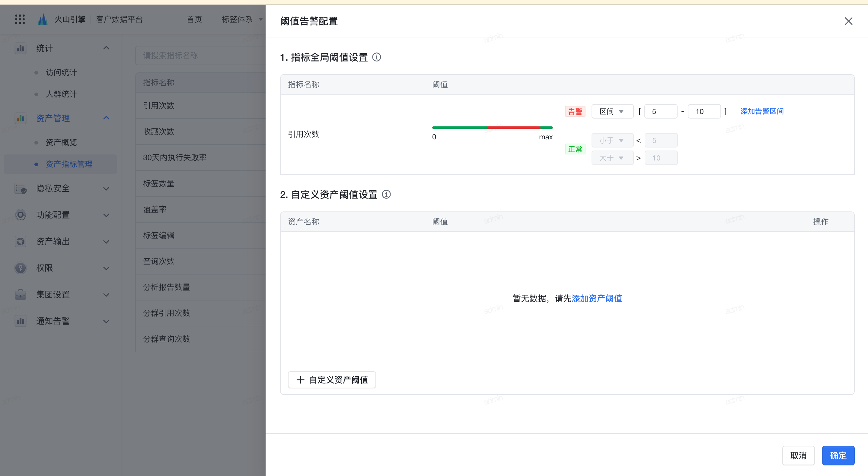Click the 资产名称 column header
The width and height of the screenshot is (868, 476).
[304, 222]
